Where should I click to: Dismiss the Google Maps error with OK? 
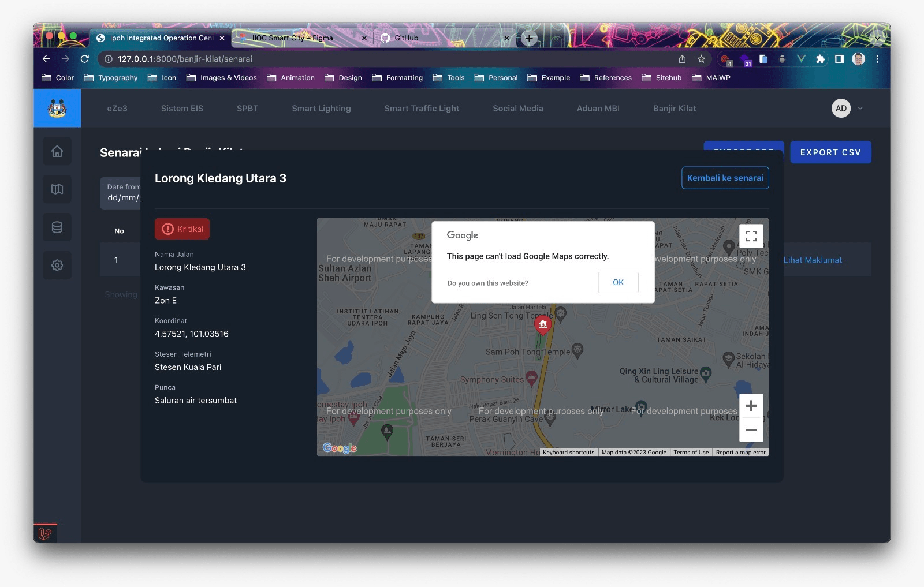[x=618, y=282]
